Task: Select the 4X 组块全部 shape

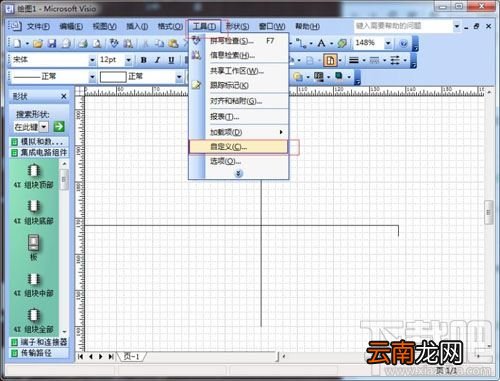Action: point(33,321)
